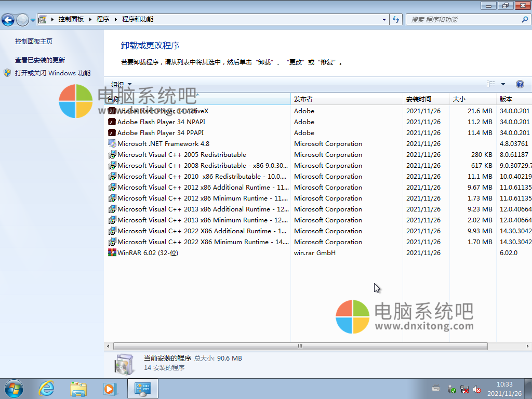Select 程序和功能 in the address breadcrumb
Screen dimensions: 532x399
137,19
